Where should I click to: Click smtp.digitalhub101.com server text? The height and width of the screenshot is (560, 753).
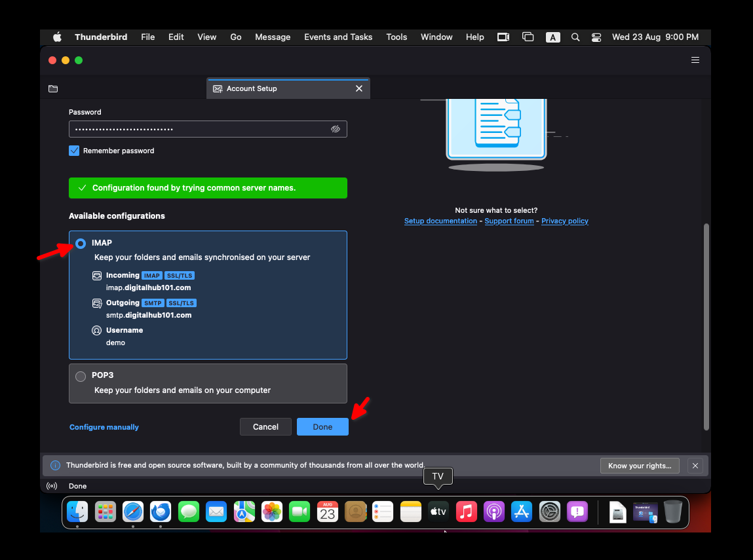click(149, 315)
